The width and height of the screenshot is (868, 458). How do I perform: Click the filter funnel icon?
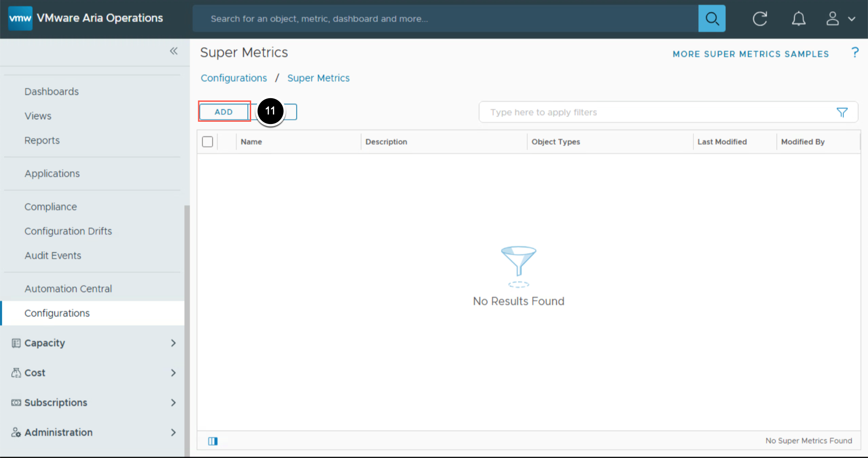coord(842,112)
